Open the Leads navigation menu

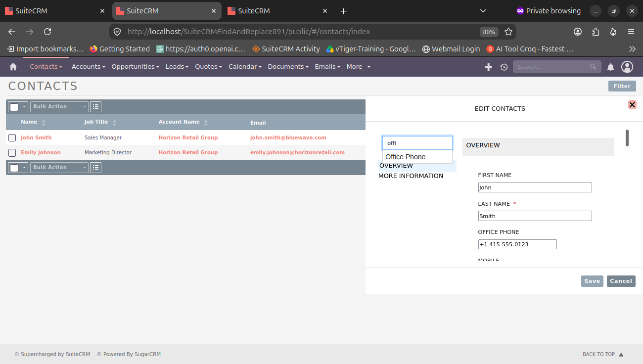[x=177, y=67]
